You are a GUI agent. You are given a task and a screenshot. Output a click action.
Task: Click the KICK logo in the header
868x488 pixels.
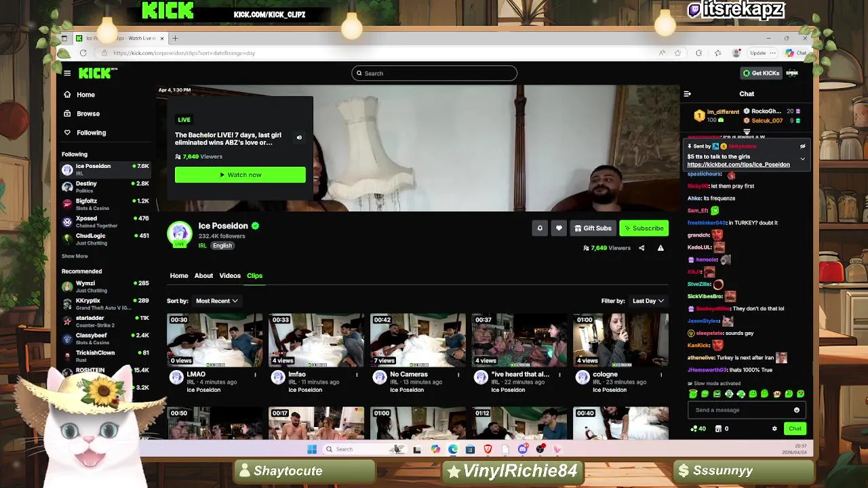click(98, 73)
